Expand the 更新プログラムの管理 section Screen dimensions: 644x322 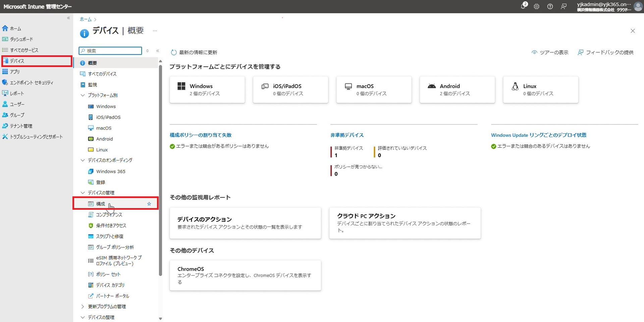tap(83, 307)
